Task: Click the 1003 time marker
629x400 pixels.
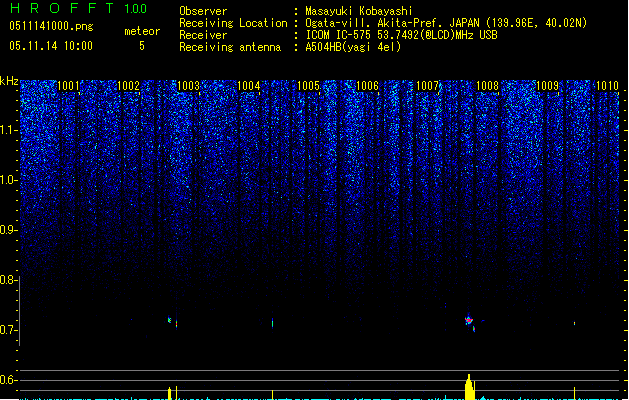Action: (188, 86)
